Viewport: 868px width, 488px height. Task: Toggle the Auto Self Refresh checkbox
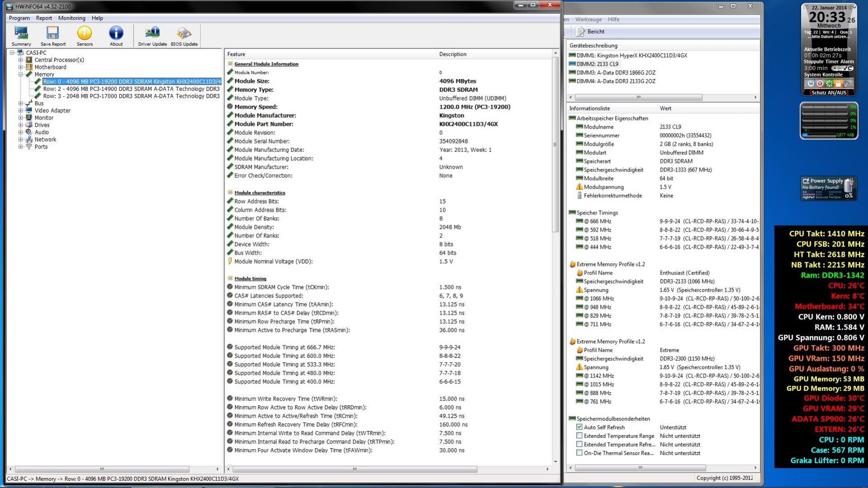pos(579,427)
